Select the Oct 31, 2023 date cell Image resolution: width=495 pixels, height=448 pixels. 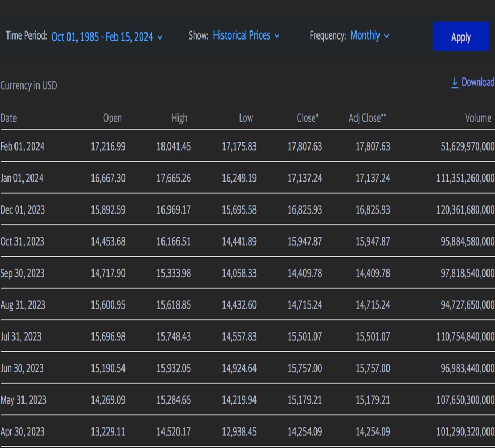[22, 241]
